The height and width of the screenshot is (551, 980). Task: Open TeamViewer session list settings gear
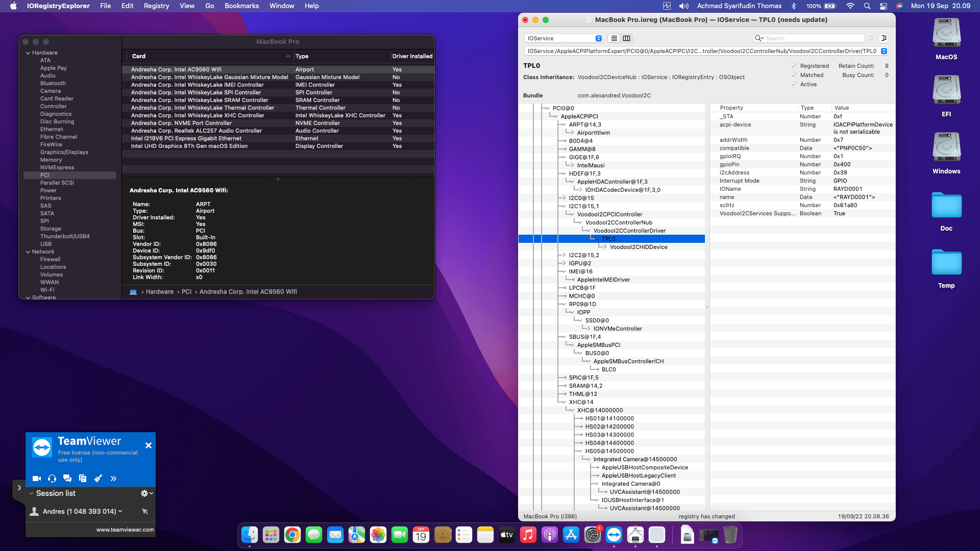tap(145, 493)
